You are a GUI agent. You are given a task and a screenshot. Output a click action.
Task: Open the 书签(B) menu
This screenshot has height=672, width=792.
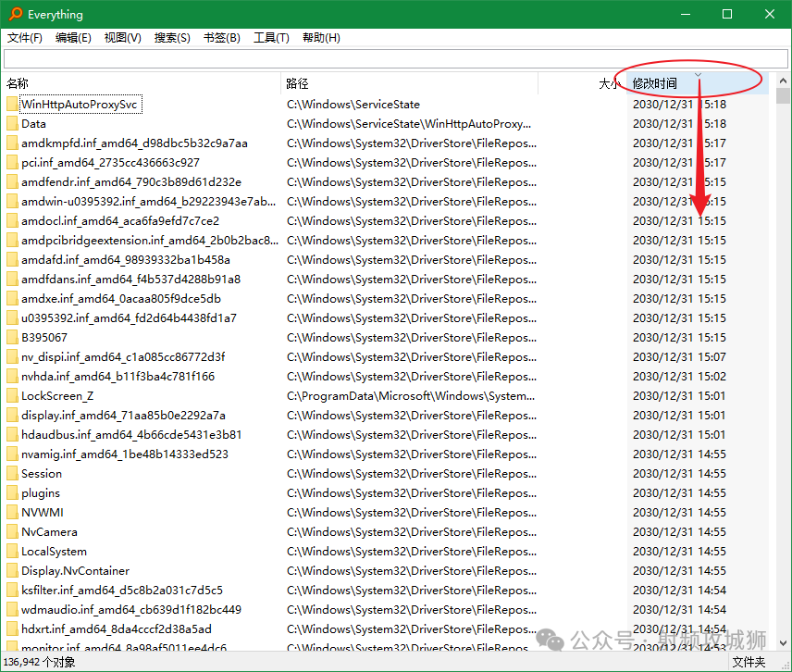[222, 38]
